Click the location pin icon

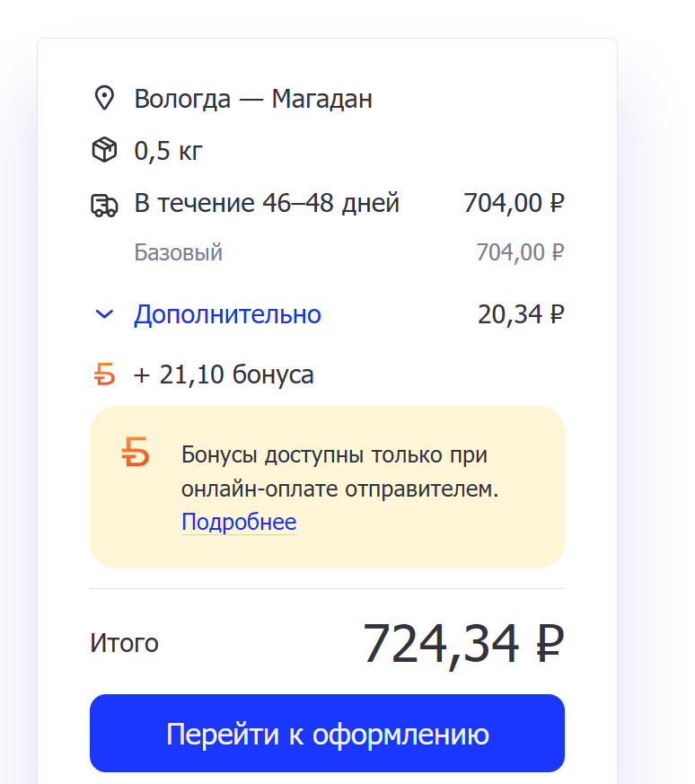point(104,98)
